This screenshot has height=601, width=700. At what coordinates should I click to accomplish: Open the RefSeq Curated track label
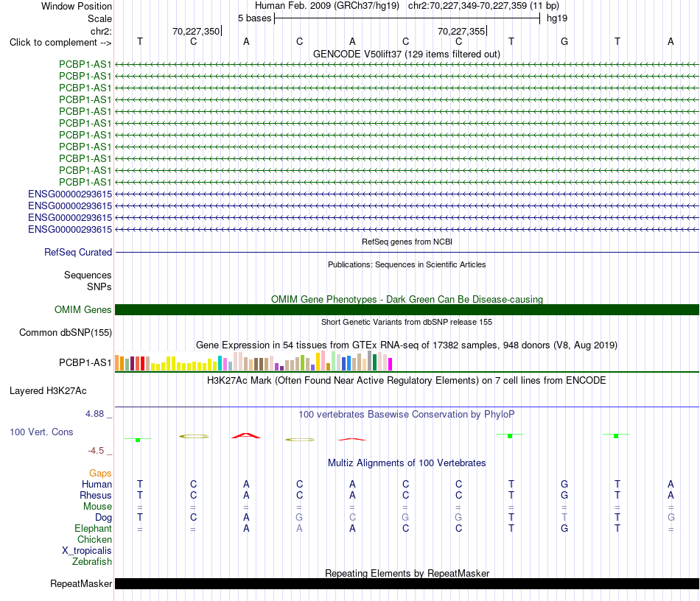coord(78,252)
